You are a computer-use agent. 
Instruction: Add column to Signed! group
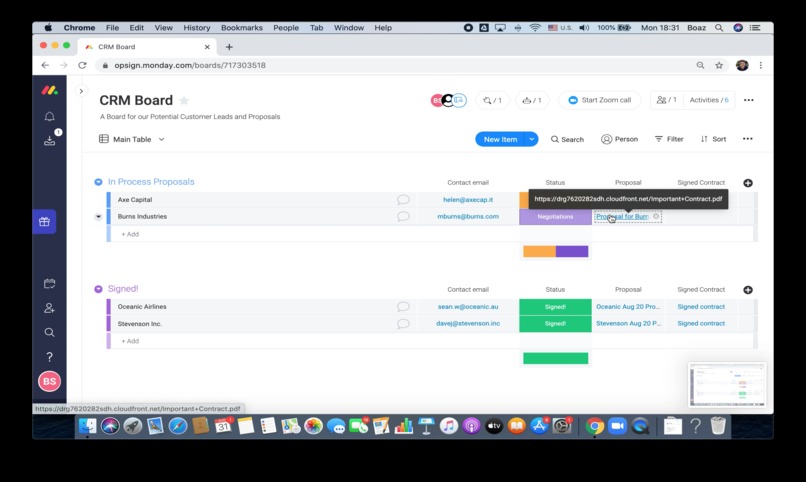point(748,290)
